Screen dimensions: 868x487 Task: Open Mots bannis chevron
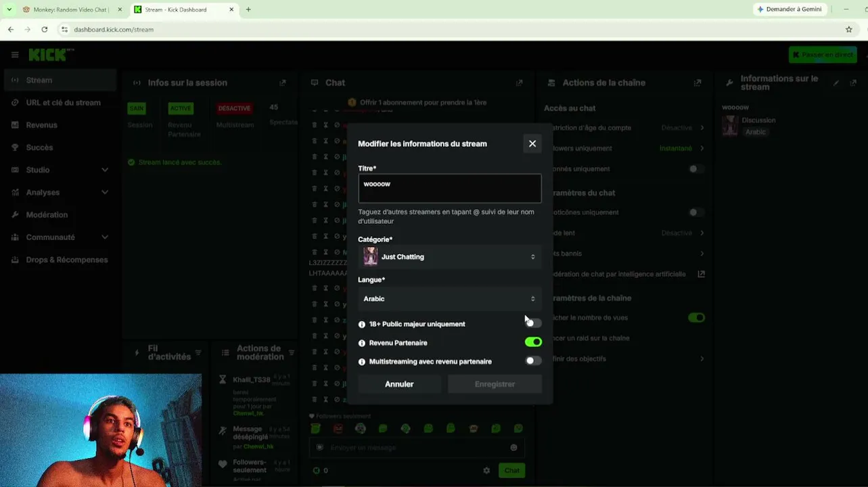click(702, 254)
